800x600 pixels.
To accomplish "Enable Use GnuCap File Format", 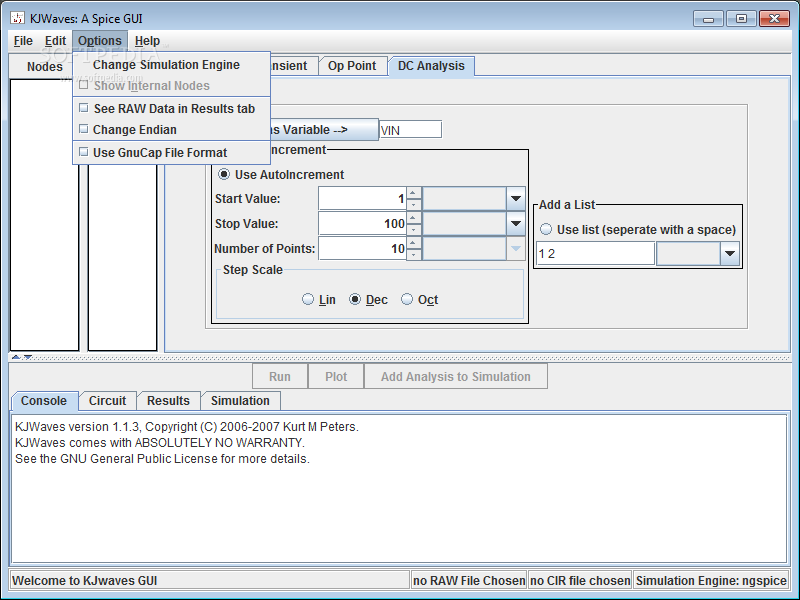I will pos(171,153).
